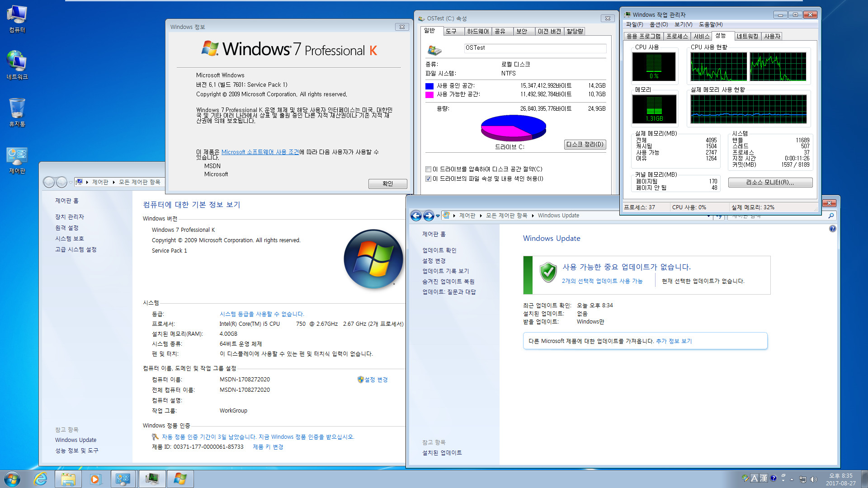Switch to Applications tab in Task Manager
The width and height of the screenshot is (868, 488).
click(643, 36)
